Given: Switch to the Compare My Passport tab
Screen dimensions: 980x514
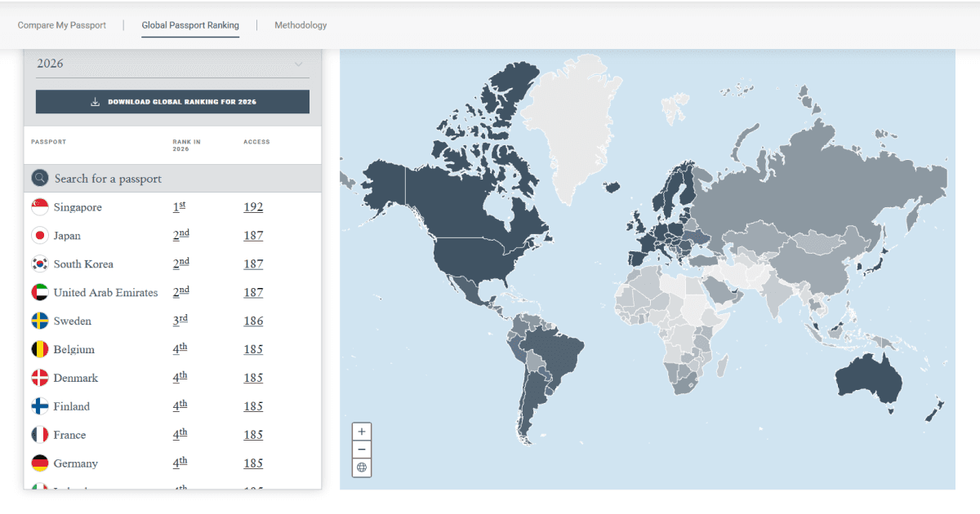Looking at the screenshot, I should pyautogui.click(x=61, y=25).
